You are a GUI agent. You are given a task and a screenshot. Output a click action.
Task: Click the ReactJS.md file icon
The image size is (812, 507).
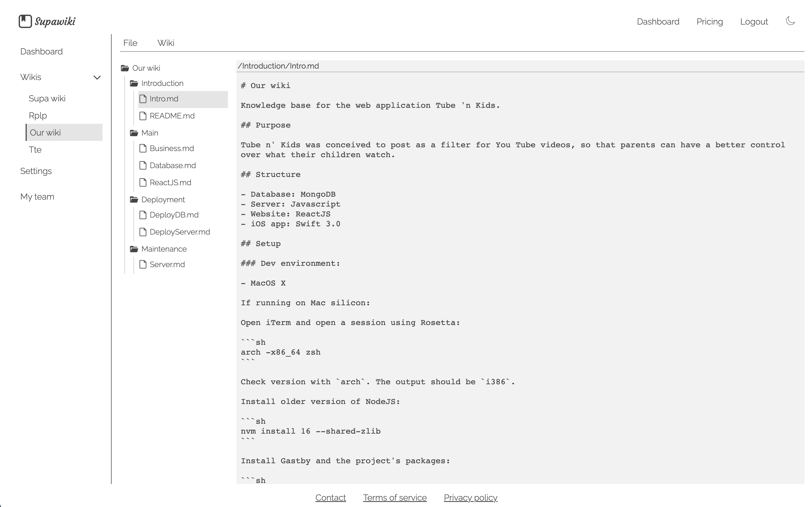(143, 183)
